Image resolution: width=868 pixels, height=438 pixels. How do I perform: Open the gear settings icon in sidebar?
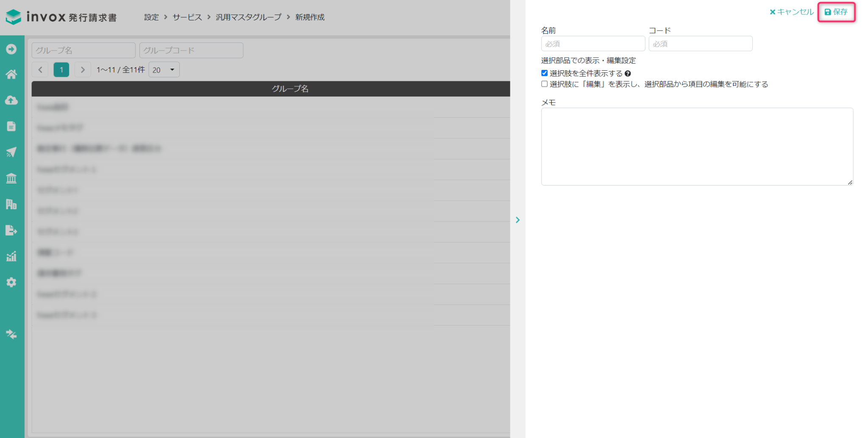pos(11,282)
